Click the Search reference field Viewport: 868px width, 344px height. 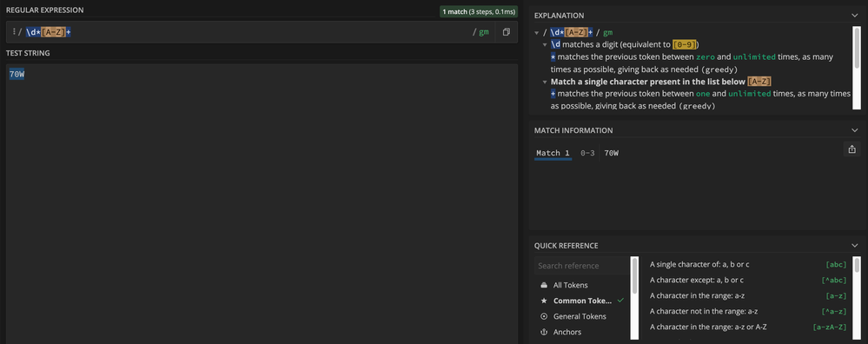581,266
